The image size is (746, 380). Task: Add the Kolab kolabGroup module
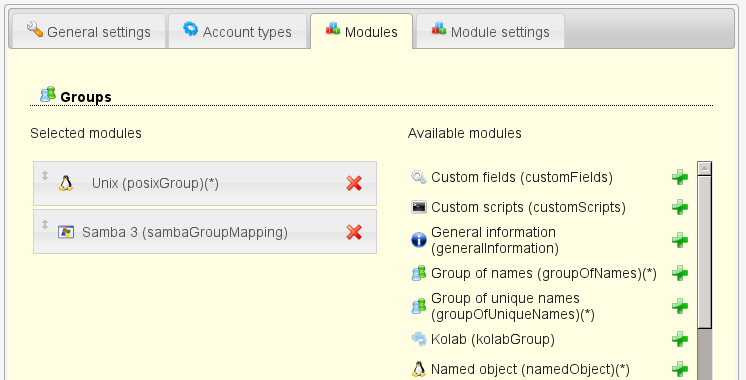pos(680,339)
